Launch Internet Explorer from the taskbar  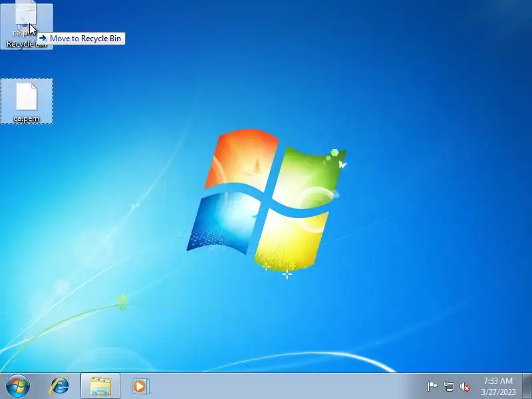60,386
